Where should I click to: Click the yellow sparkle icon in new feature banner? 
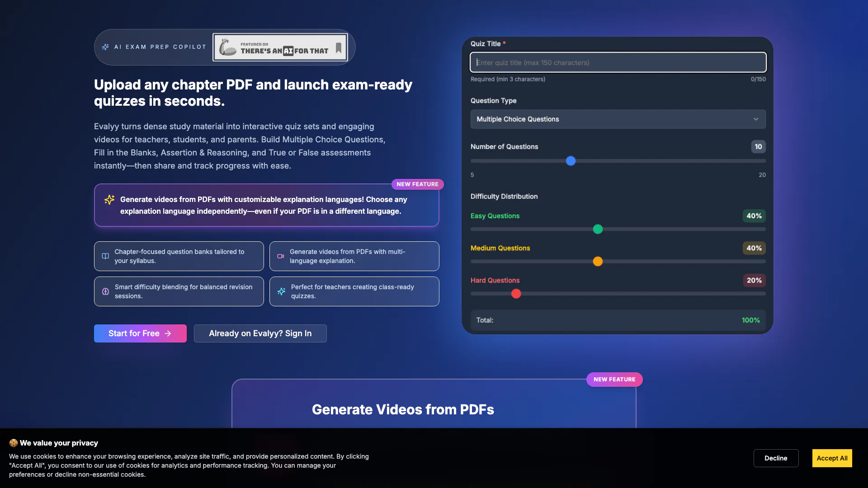[109, 200]
